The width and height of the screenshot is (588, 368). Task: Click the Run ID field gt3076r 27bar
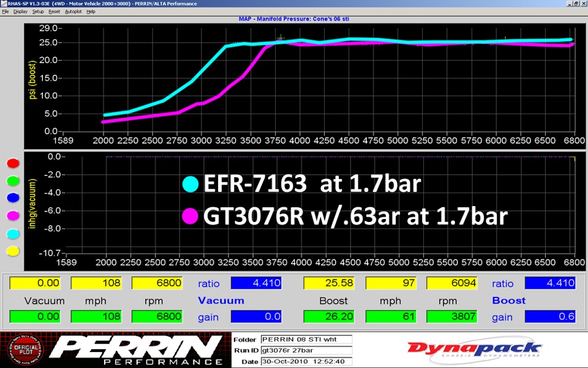pos(306,350)
